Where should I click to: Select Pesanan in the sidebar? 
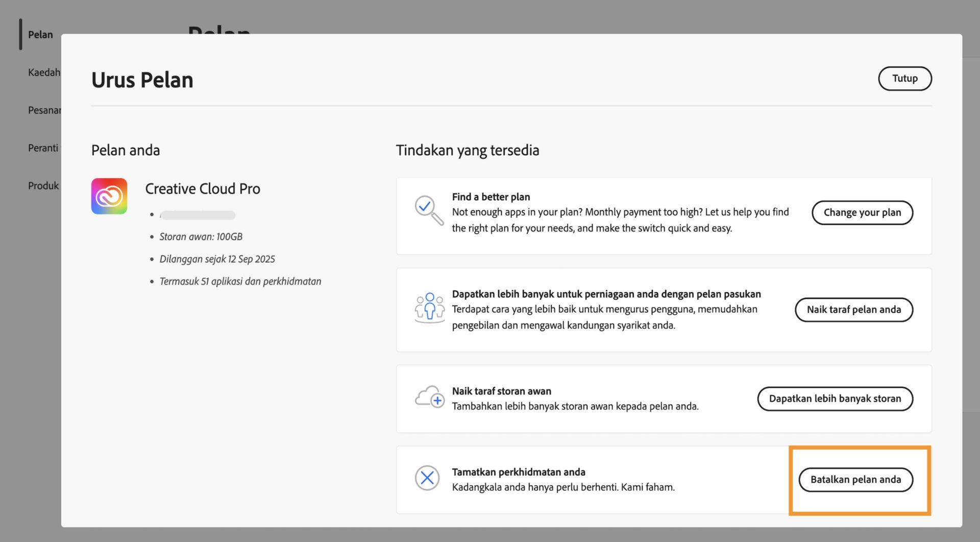[x=45, y=110]
